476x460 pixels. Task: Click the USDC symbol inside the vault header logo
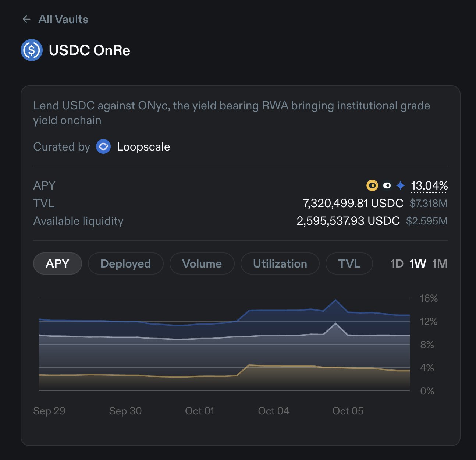(32, 50)
